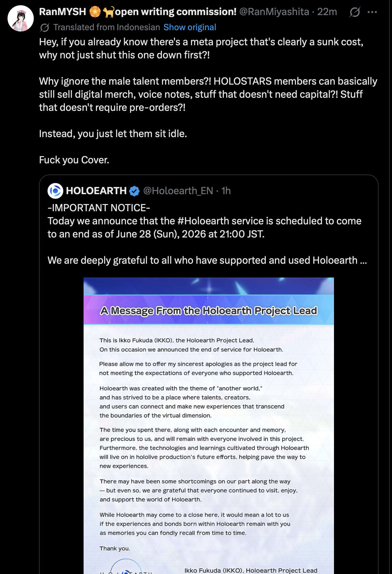Viewport: 392px width, 574px height.
Task: Click the Holoearth logo at the image bottom
Action: click(x=126, y=567)
